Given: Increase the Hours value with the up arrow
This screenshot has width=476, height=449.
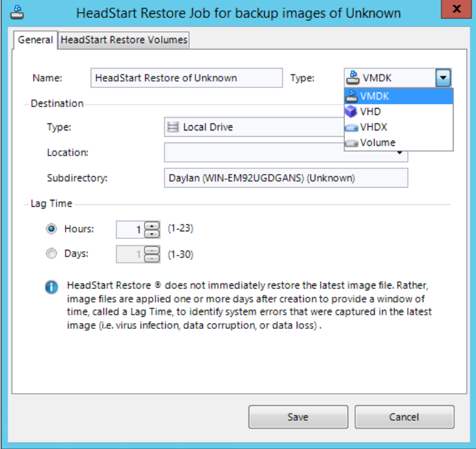Looking at the screenshot, I should pyautogui.click(x=152, y=225).
